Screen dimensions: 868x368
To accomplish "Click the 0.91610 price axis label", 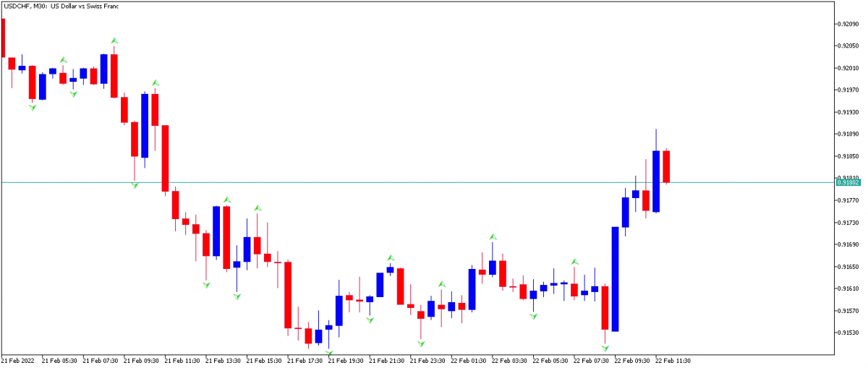I will click(848, 288).
